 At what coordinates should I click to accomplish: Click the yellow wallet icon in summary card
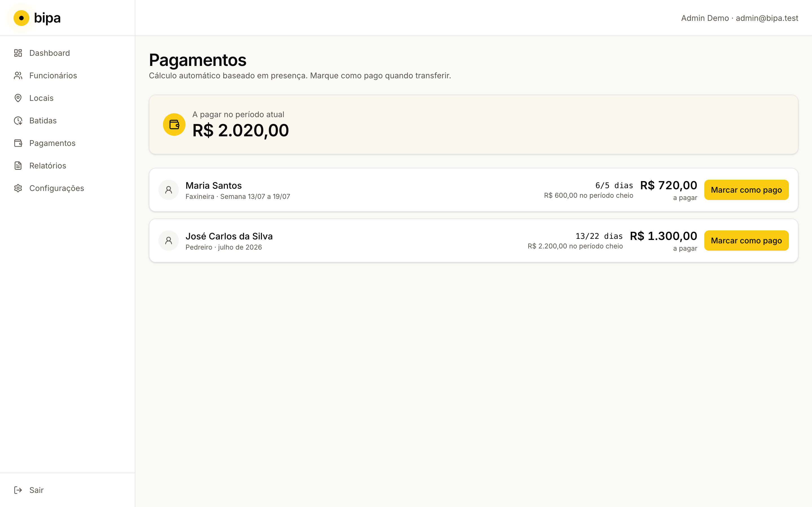[174, 124]
